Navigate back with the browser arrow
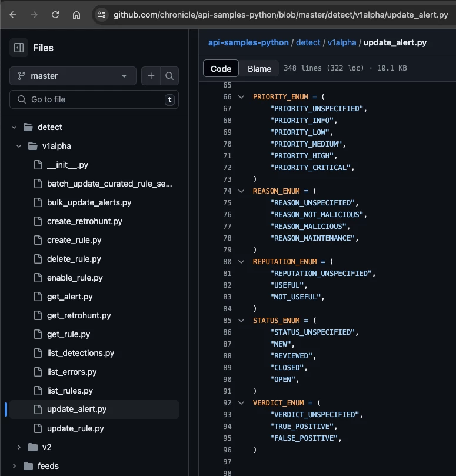The width and height of the screenshot is (456, 476). tap(13, 15)
